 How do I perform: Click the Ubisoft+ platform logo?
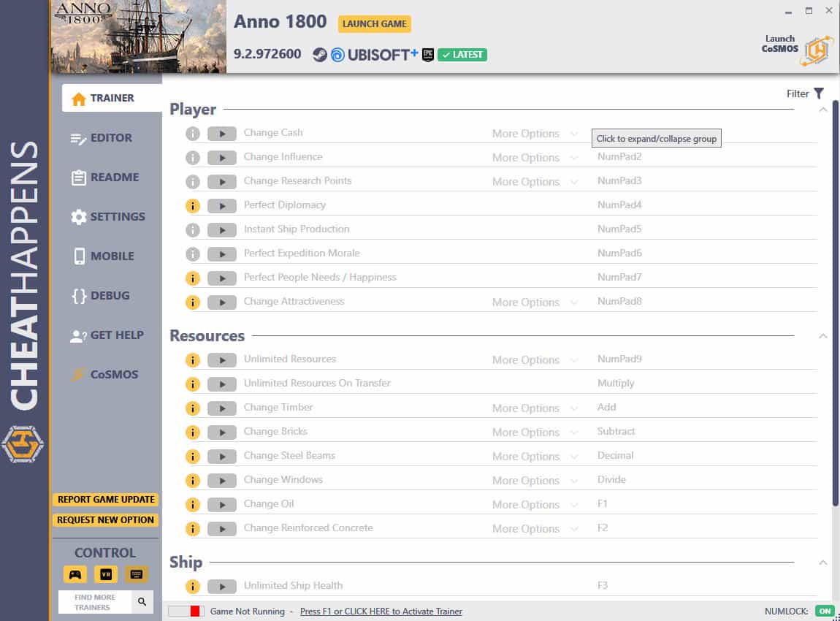[375, 55]
